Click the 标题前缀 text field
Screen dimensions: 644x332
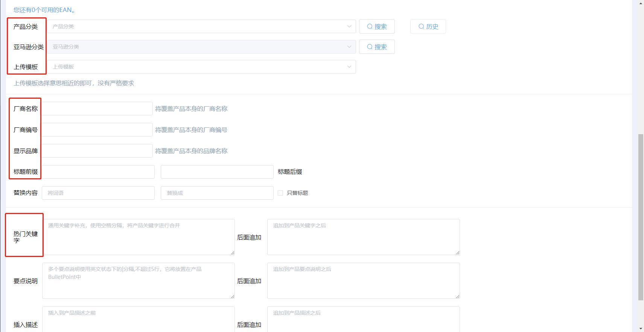(98, 172)
